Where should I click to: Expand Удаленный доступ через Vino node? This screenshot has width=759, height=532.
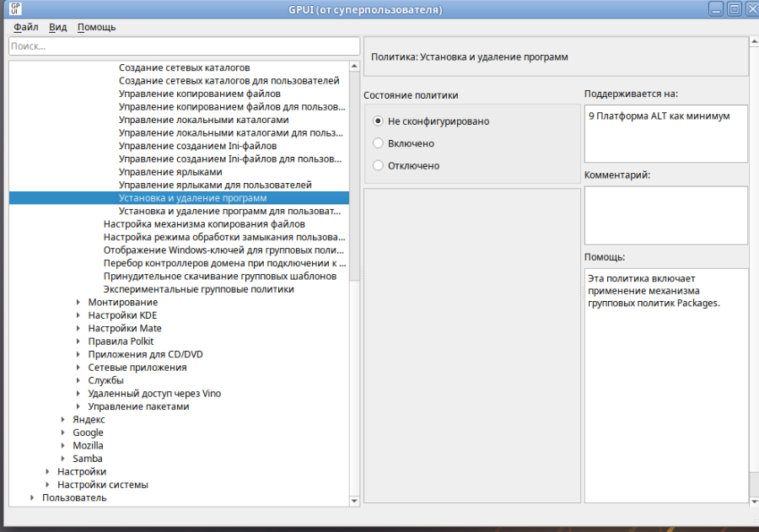(78, 394)
